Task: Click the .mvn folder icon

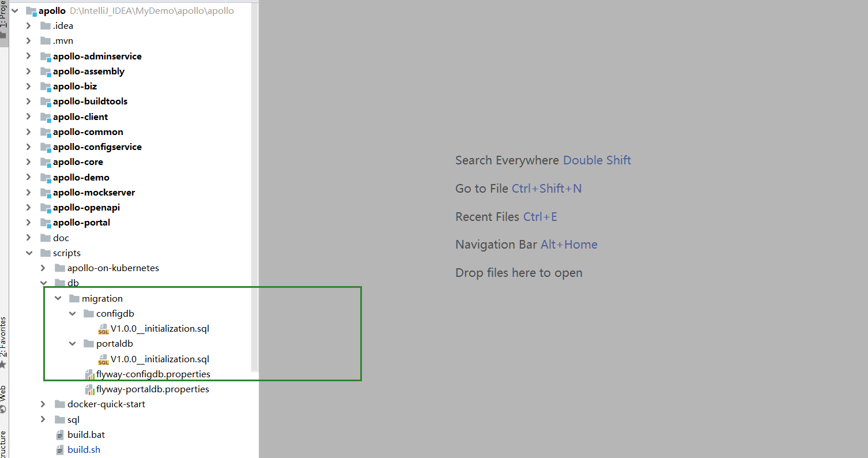Action: click(x=46, y=41)
